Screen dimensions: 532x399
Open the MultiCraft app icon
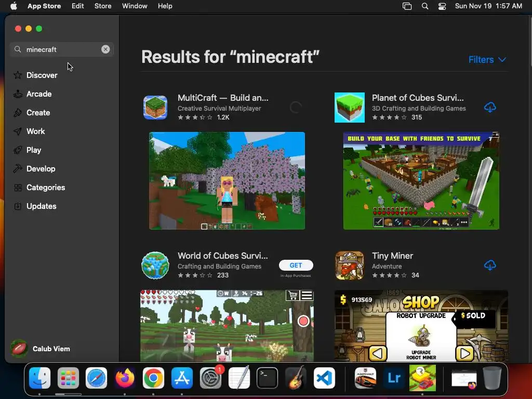pos(155,108)
